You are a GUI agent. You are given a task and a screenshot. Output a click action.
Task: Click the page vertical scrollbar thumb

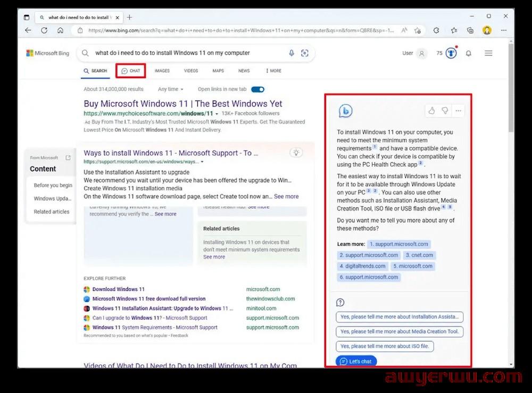coord(511,88)
